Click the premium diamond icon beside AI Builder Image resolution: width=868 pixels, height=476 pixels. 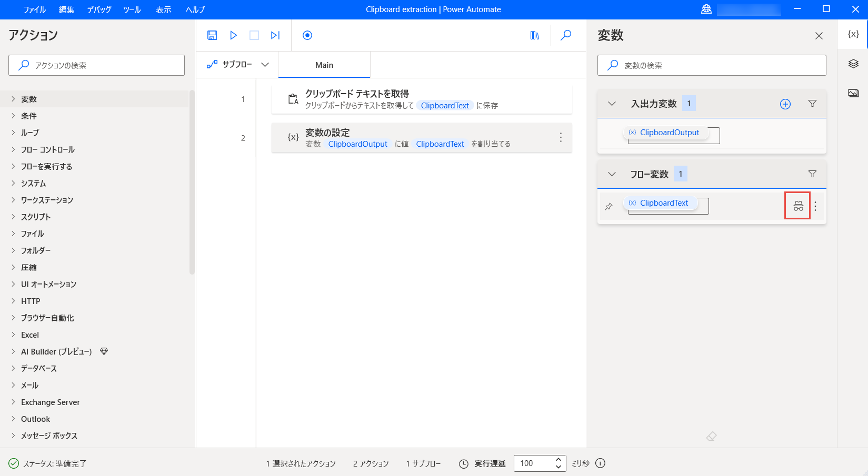[104, 351]
